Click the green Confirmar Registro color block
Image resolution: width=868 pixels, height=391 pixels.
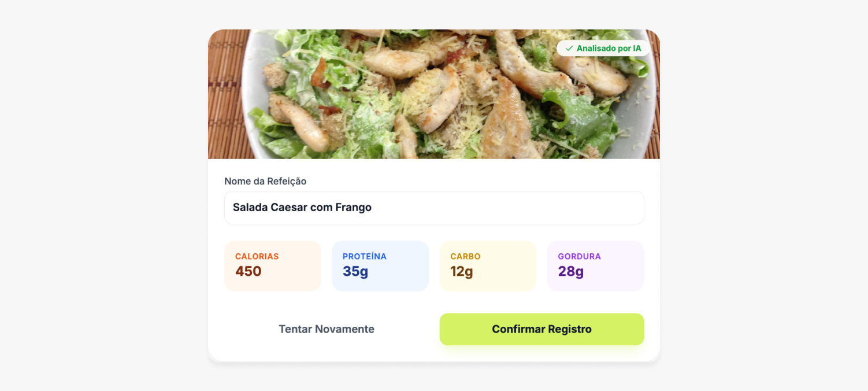pos(541,329)
